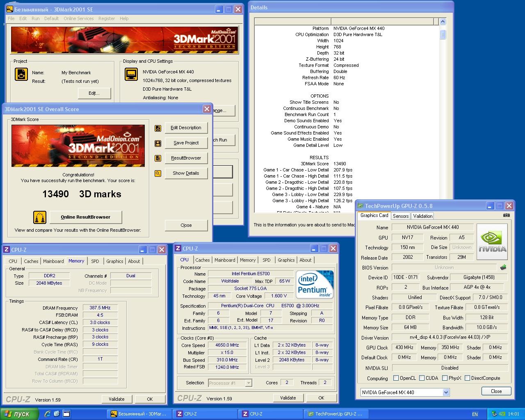Click the Edit Description icon
This screenshot has width=525, height=420.
[158, 128]
